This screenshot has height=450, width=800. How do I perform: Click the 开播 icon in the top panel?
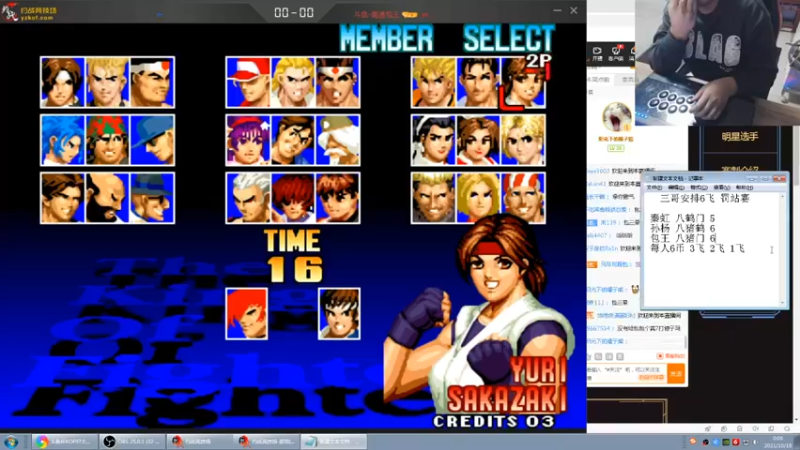597,54
